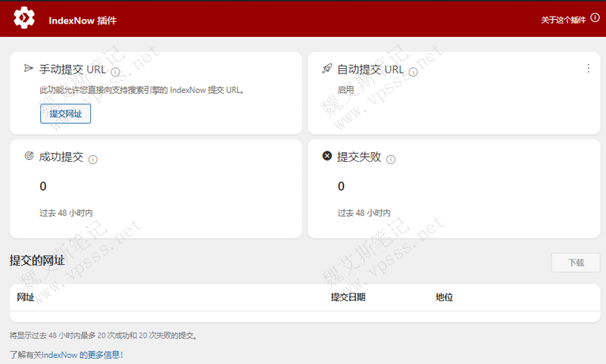This screenshot has width=606, height=364.
Task: Click the target icon in 成功提交 card
Action: [x=29, y=156]
